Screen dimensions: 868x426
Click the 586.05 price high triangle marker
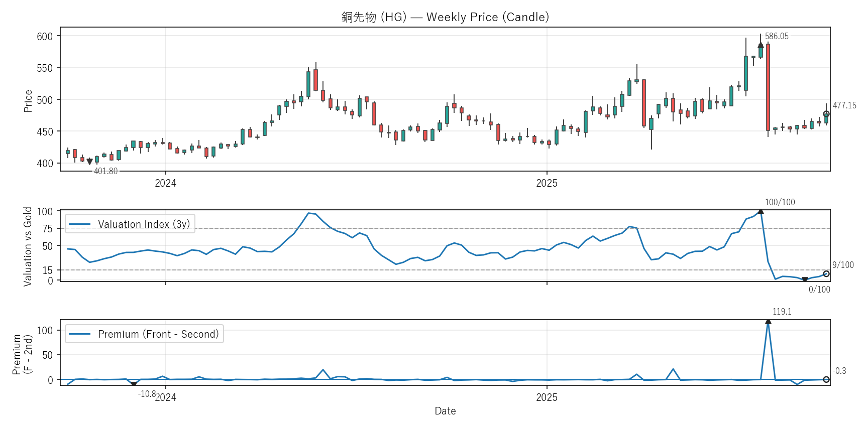pyautogui.click(x=761, y=45)
